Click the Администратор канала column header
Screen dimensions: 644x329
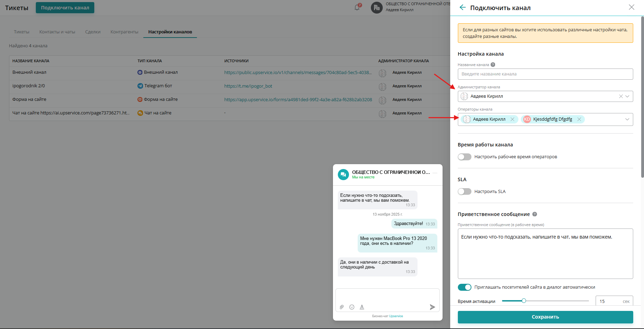point(404,61)
